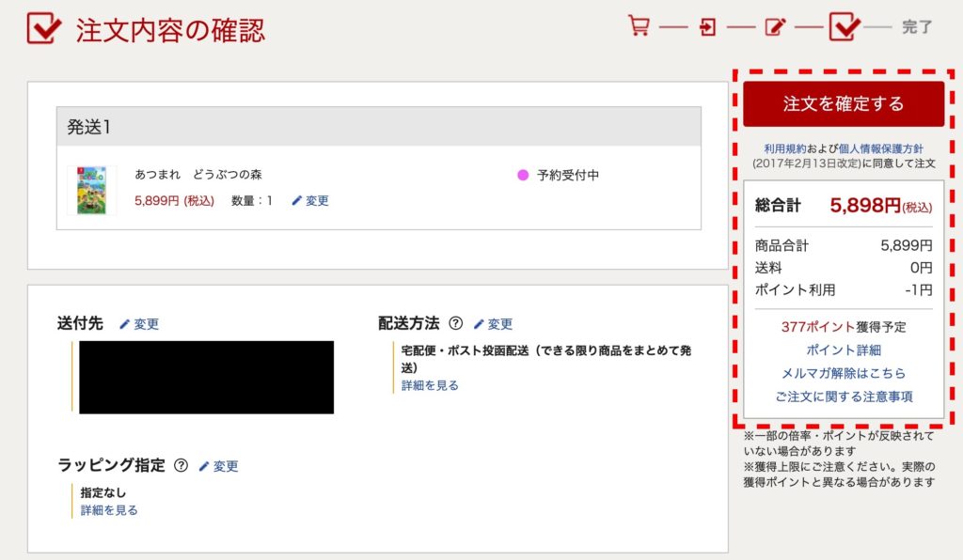Click the pink 予約受付中 status dot
Viewport: 963px width, 560px height.
click(x=524, y=175)
